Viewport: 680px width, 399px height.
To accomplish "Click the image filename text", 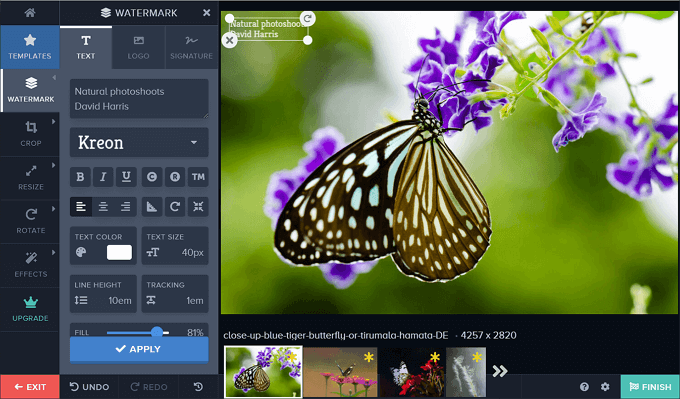I will 336,335.
